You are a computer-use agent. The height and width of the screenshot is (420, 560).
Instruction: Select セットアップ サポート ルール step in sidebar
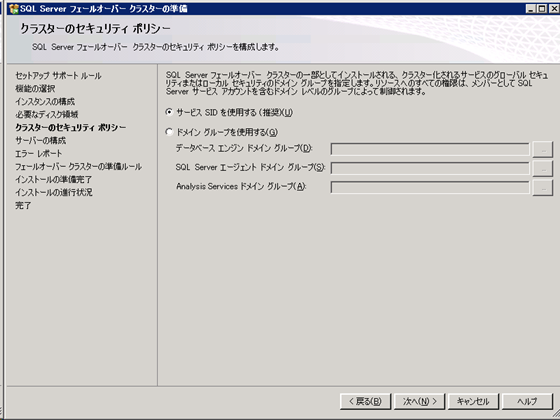58,76
